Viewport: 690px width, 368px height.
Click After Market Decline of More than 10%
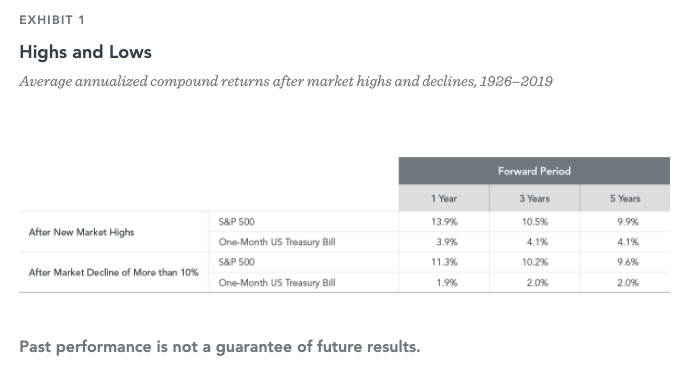point(114,272)
